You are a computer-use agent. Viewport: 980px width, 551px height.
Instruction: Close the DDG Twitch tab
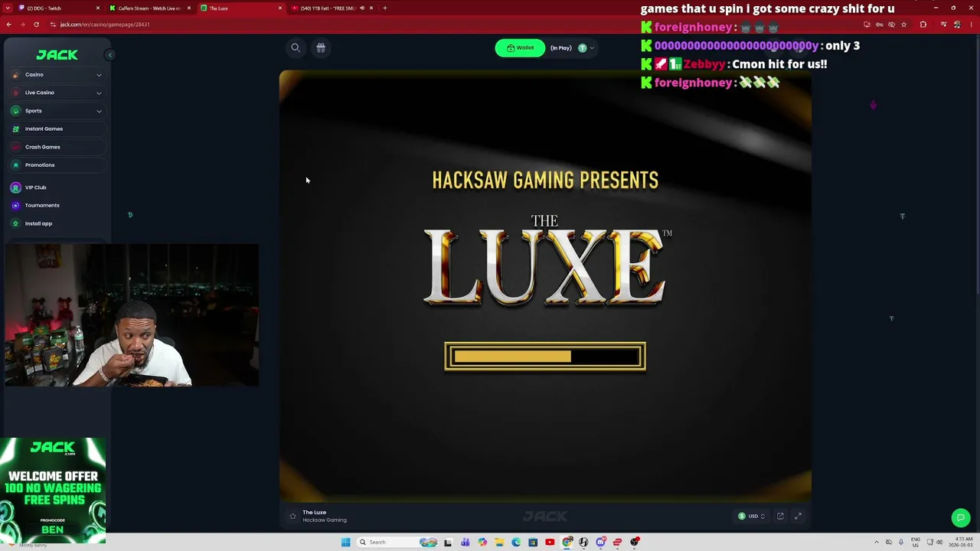[98, 8]
